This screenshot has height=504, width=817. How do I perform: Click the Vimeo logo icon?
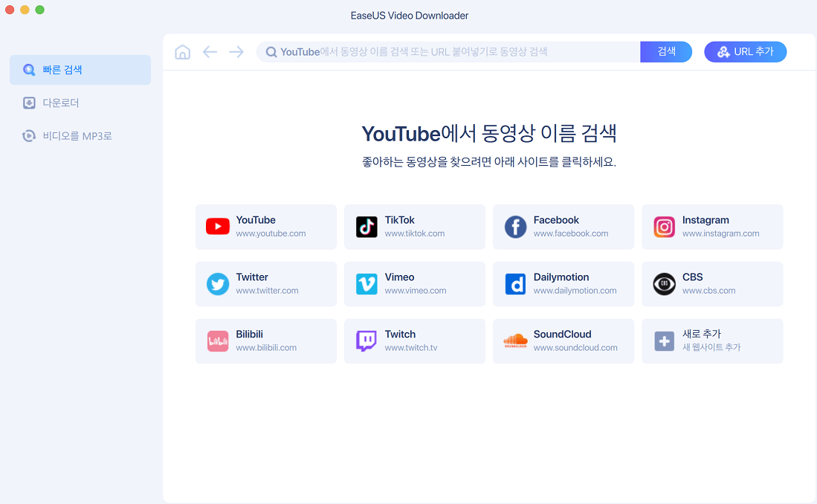366,284
